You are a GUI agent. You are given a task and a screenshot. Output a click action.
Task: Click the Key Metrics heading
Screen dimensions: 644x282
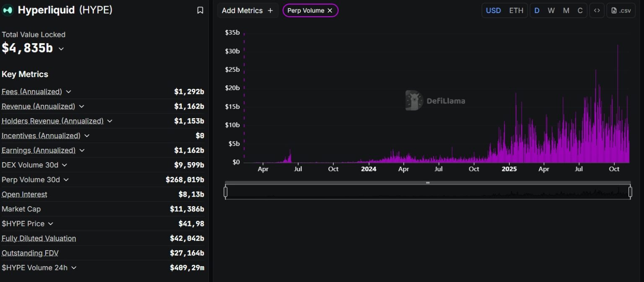pyautogui.click(x=25, y=74)
